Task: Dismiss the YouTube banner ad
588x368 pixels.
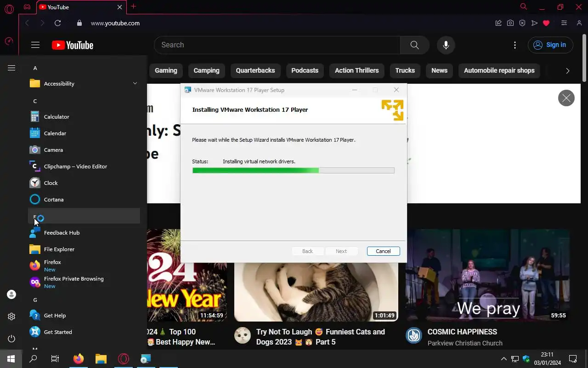Action: (x=566, y=98)
